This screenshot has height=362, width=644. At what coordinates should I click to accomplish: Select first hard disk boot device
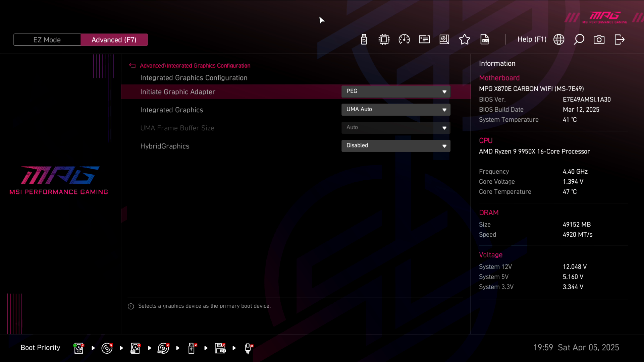pyautogui.click(x=79, y=348)
